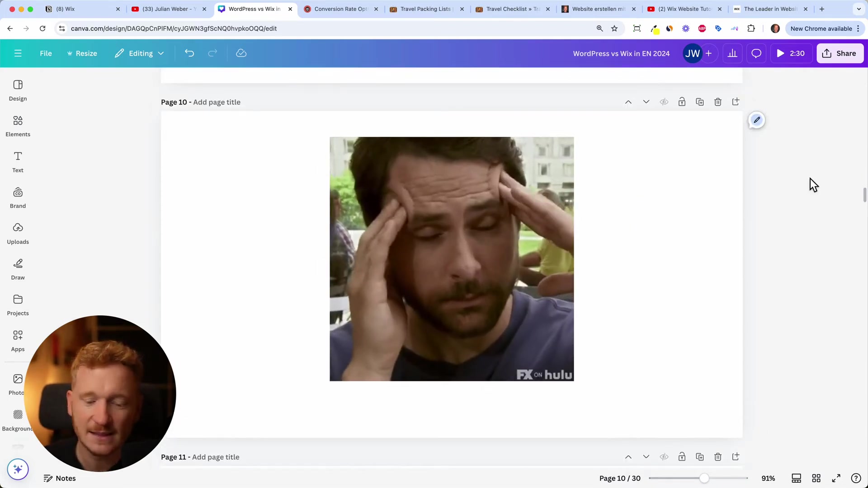This screenshot has height=488, width=868.
Task: Open the Resize option
Action: tap(82, 53)
